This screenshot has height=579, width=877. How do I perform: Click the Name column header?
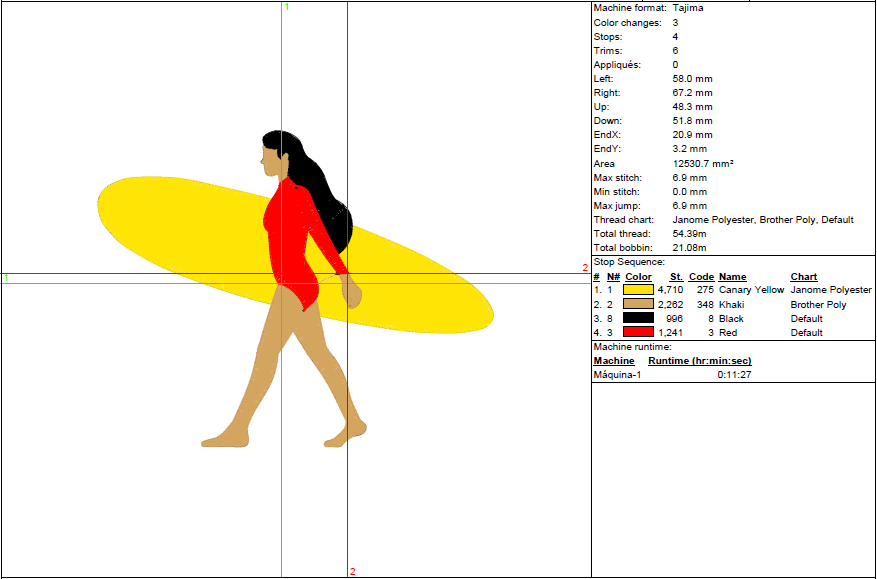coord(732,277)
